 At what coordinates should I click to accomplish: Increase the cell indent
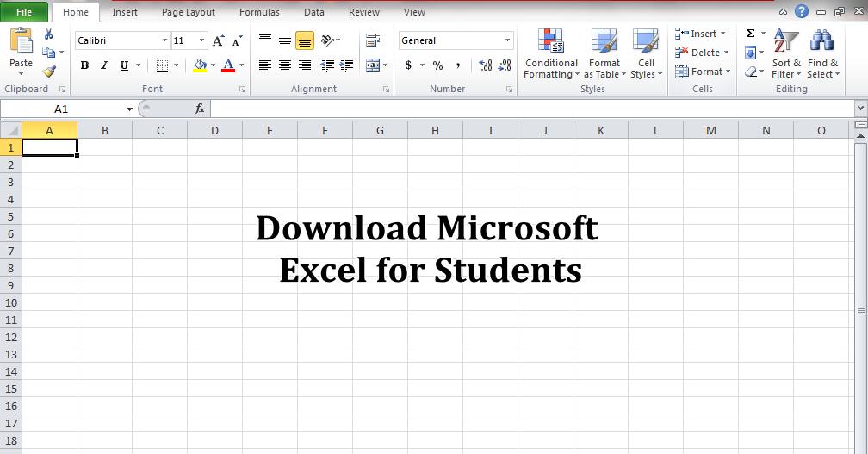346,65
